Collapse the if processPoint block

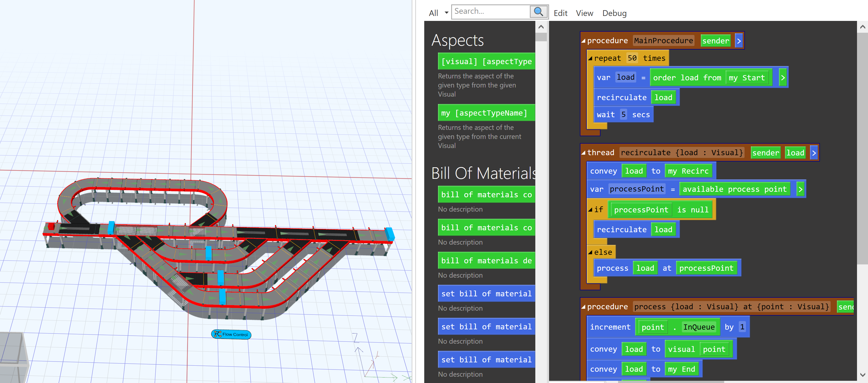pos(590,210)
